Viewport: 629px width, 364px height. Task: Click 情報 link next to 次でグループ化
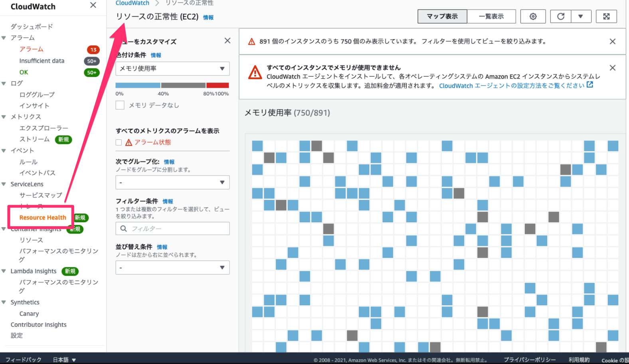169,162
